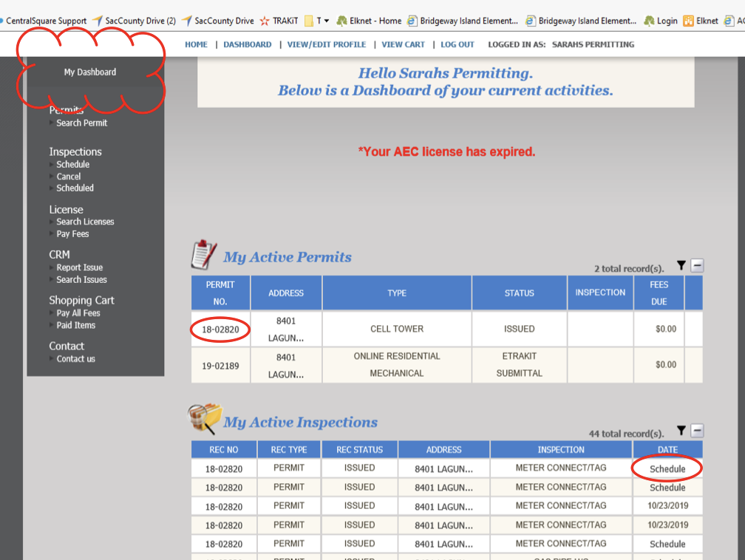Open the second Bridgeway Island Element bookmark
Screen dimensions: 745x560
pyautogui.click(x=581, y=21)
